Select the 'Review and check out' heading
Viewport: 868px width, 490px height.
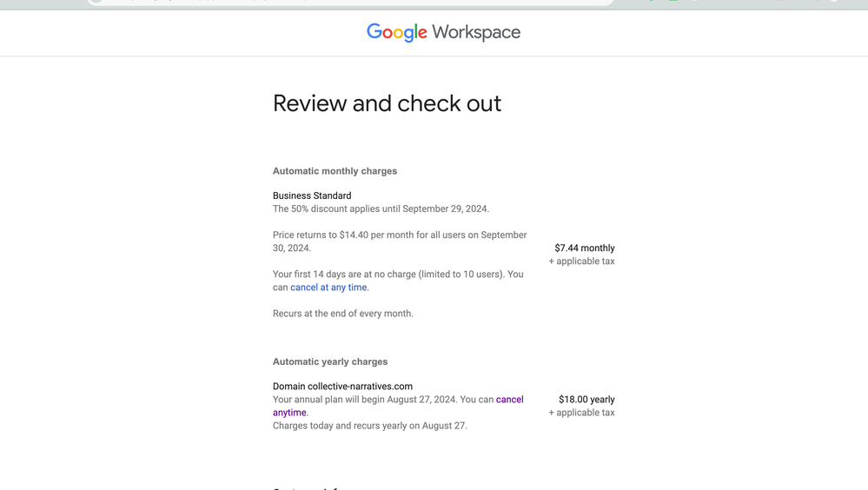click(387, 103)
